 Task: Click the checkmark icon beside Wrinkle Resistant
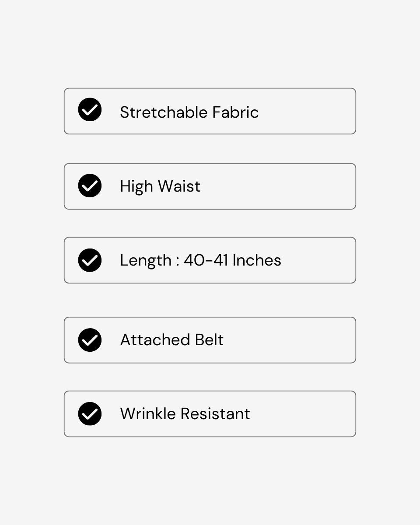coord(90,414)
